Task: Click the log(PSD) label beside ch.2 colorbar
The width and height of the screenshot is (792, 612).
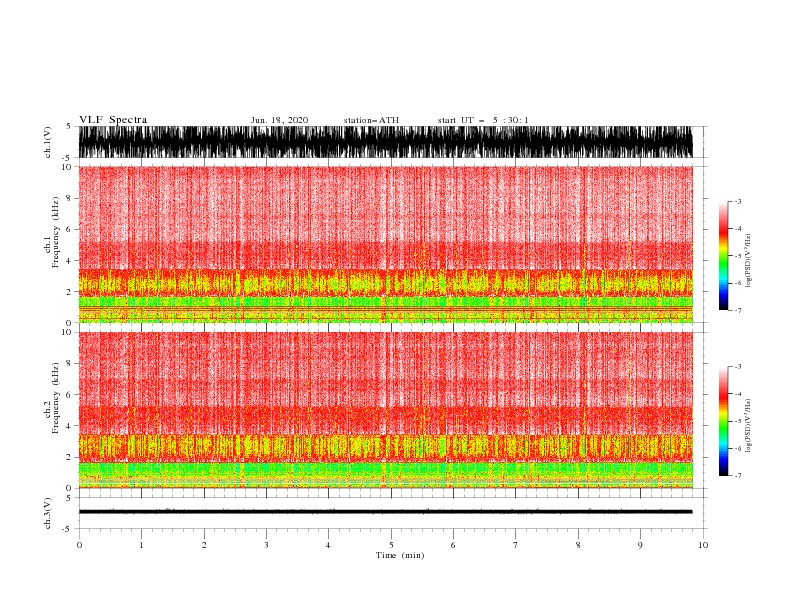Action: (x=748, y=426)
